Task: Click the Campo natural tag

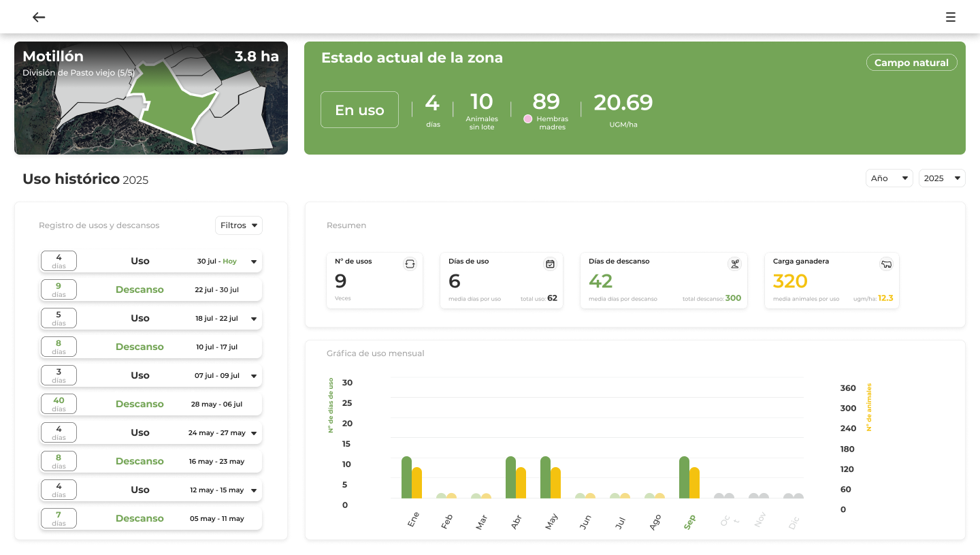Action: pos(911,63)
